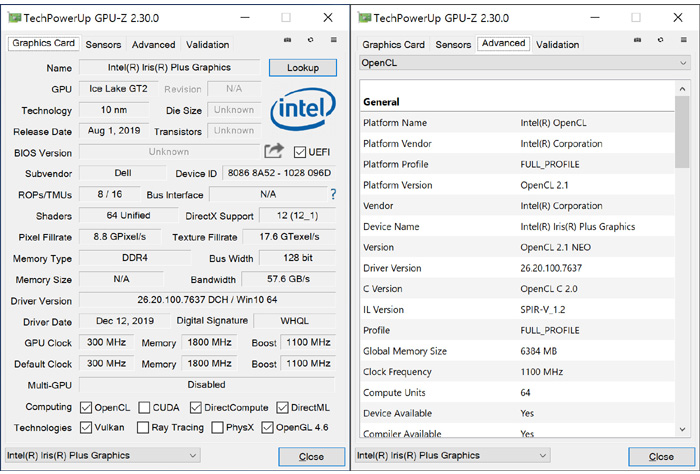Toggle the OpenCL checkbox
This screenshot has height=474, width=700.
pos(86,407)
